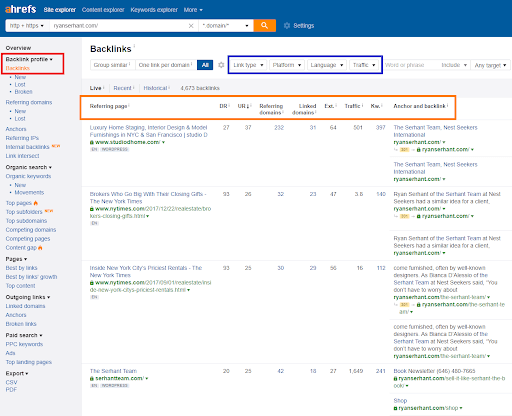Open the Include dropdown
Viewport: 512px width, 416px height.
[454, 65]
